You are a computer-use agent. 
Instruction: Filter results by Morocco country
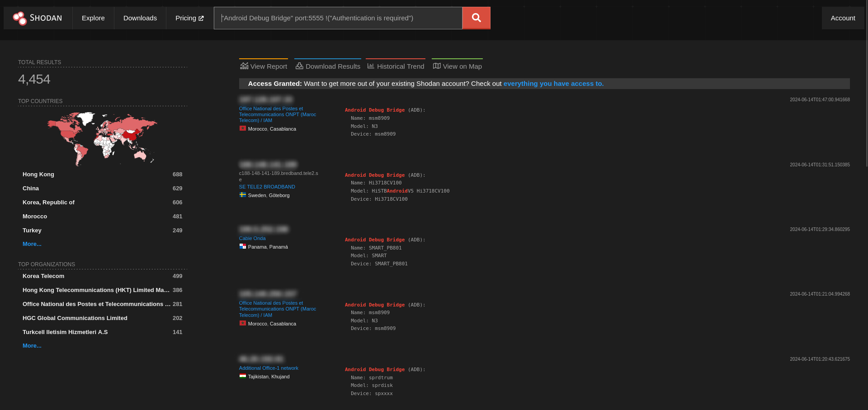[x=35, y=217]
